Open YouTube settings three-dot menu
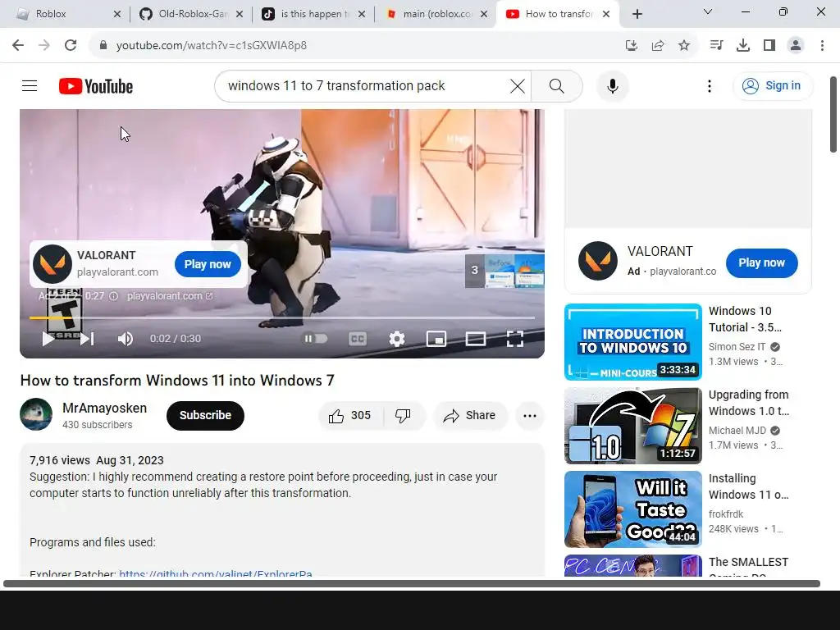 pos(710,85)
